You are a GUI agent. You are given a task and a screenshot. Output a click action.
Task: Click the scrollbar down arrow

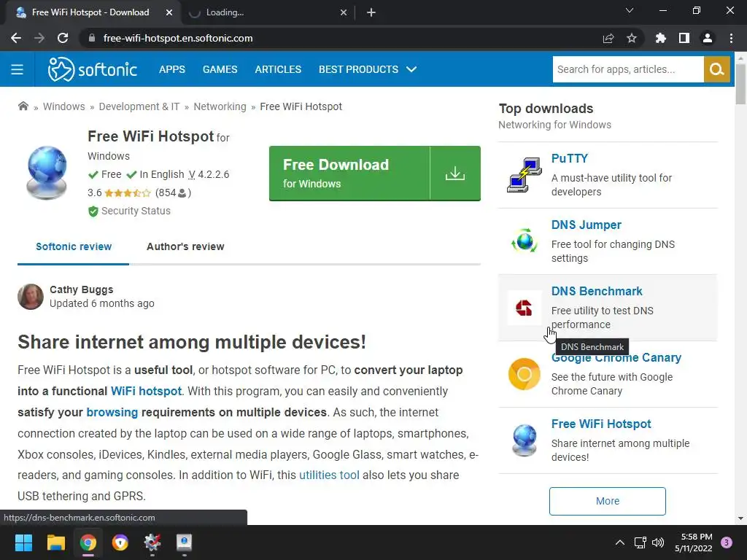pyautogui.click(x=740, y=518)
